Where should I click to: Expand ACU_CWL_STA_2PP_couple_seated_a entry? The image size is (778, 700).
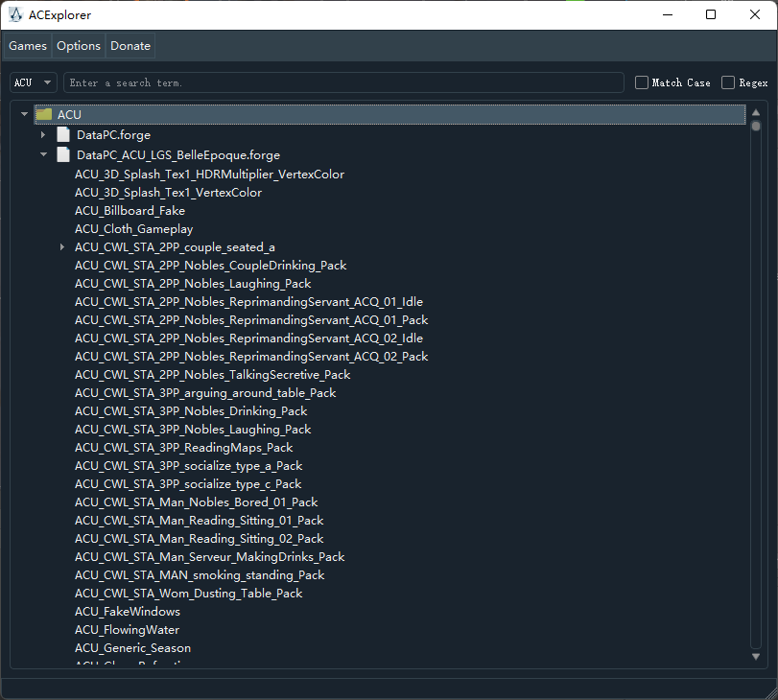pyautogui.click(x=62, y=247)
